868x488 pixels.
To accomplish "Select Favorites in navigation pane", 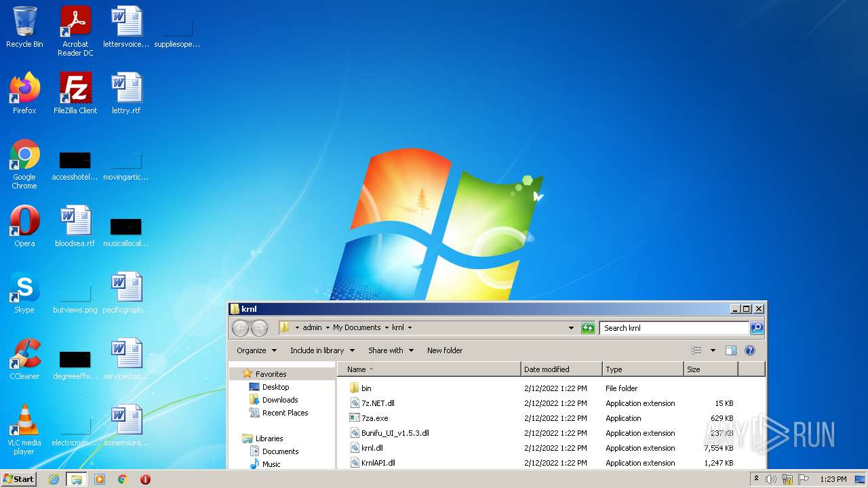I will click(271, 374).
